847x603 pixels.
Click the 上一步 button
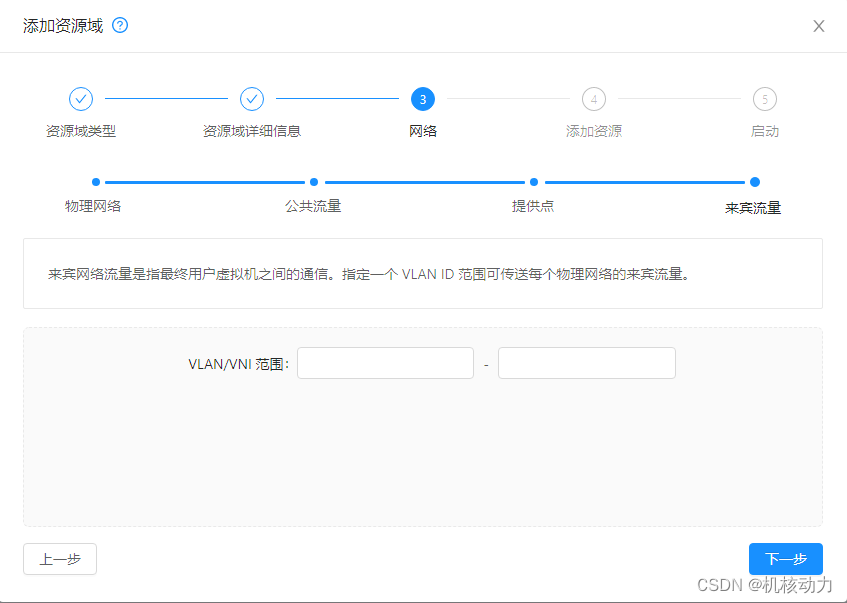click(59, 559)
